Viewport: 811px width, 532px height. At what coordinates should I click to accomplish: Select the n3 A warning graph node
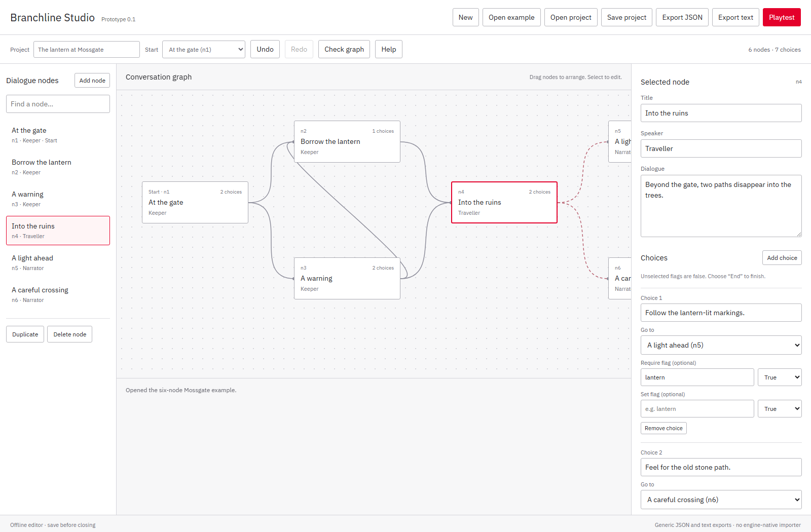point(347,278)
